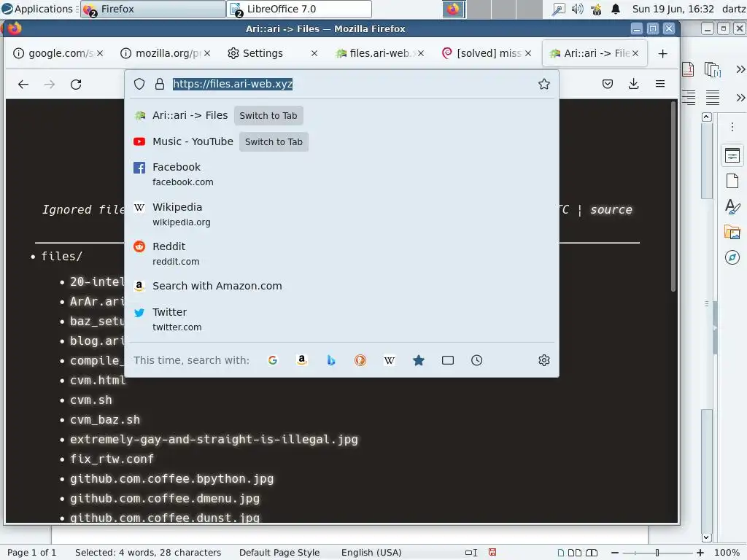Close the google.com tab
The width and height of the screenshot is (747, 560).
(x=99, y=53)
